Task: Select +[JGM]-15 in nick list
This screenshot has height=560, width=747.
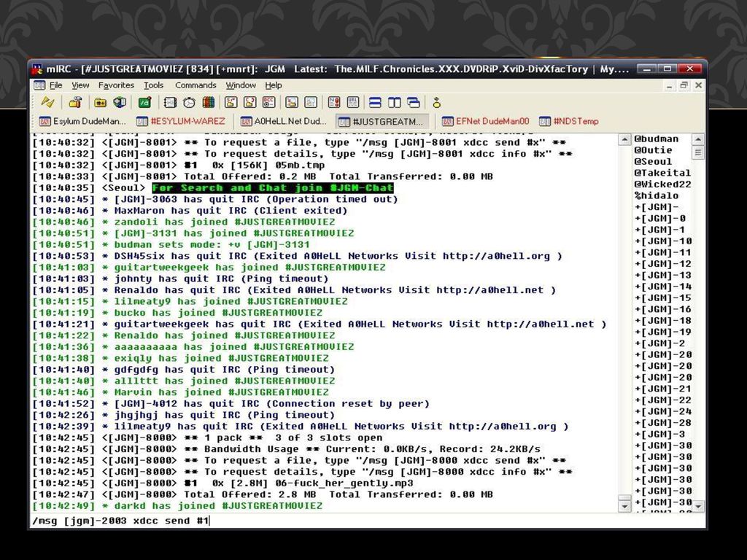Action: point(662,297)
